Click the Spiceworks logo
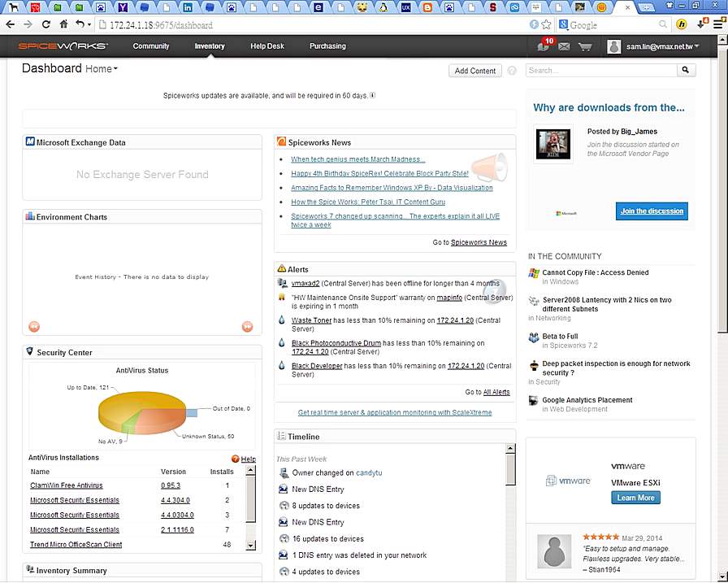 pyautogui.click(x=63, y=46)
